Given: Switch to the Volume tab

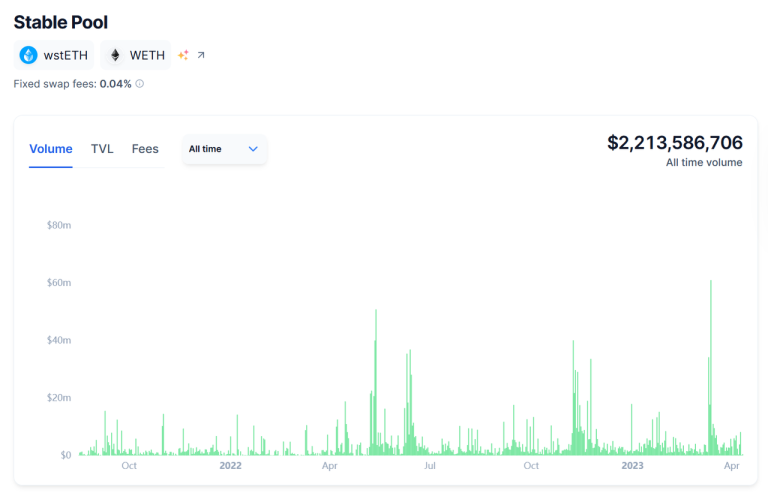Looking at the screenshot, I should pyautogui.click(x=50, y=149).
